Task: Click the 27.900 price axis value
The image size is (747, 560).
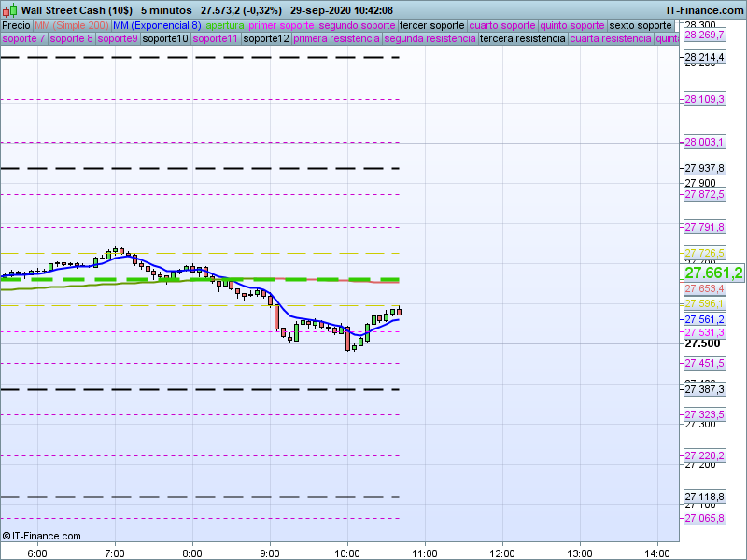Action: coord(699,183)
